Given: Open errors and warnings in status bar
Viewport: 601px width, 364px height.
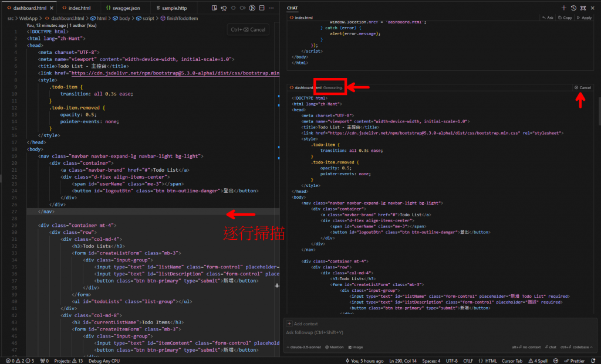Looking at the screenshot, I should pos(19,361).
